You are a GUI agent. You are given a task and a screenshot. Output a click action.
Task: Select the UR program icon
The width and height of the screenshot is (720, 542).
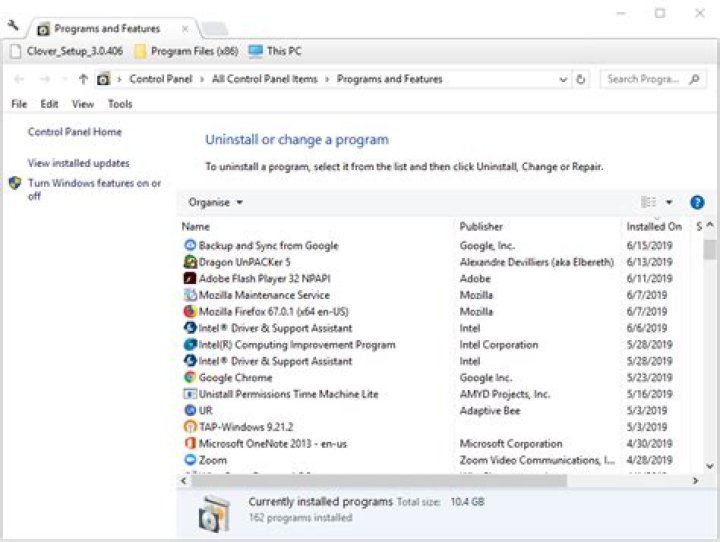click(190, 410)
